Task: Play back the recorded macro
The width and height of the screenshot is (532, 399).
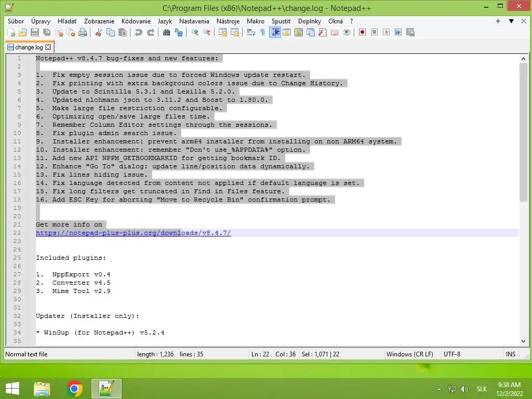Action: pos(386,32)
